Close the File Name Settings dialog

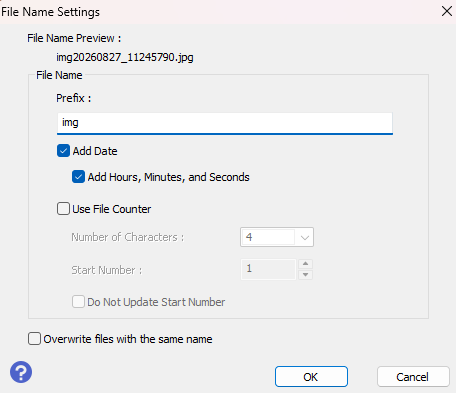[447, 11]
